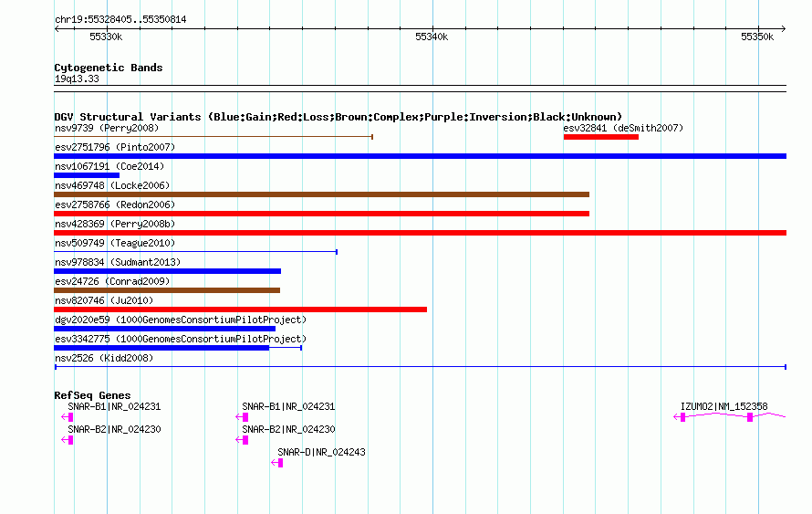
Task: Select the brown esv24726 complex bar
Action: (x=167, y=290)
